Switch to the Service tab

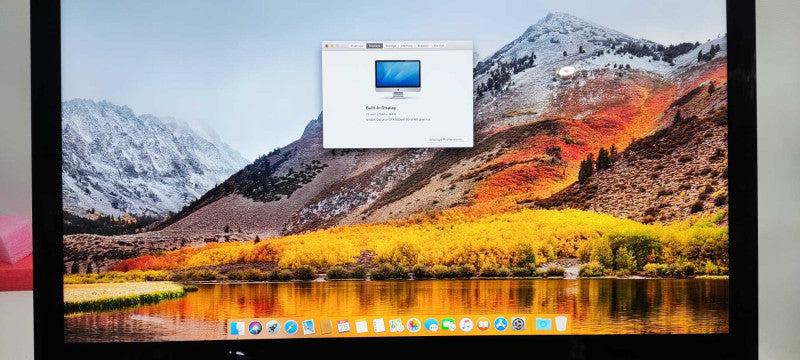click(x=439, y=46)
